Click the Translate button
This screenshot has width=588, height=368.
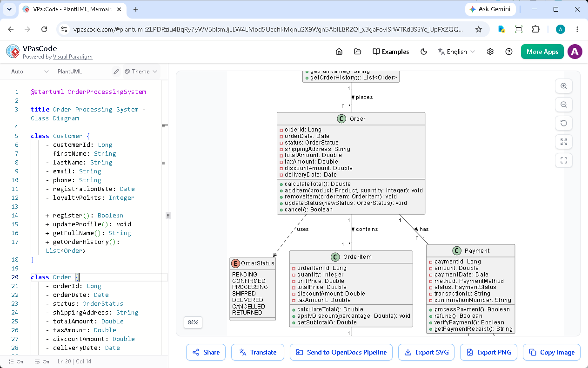[258, 352]
